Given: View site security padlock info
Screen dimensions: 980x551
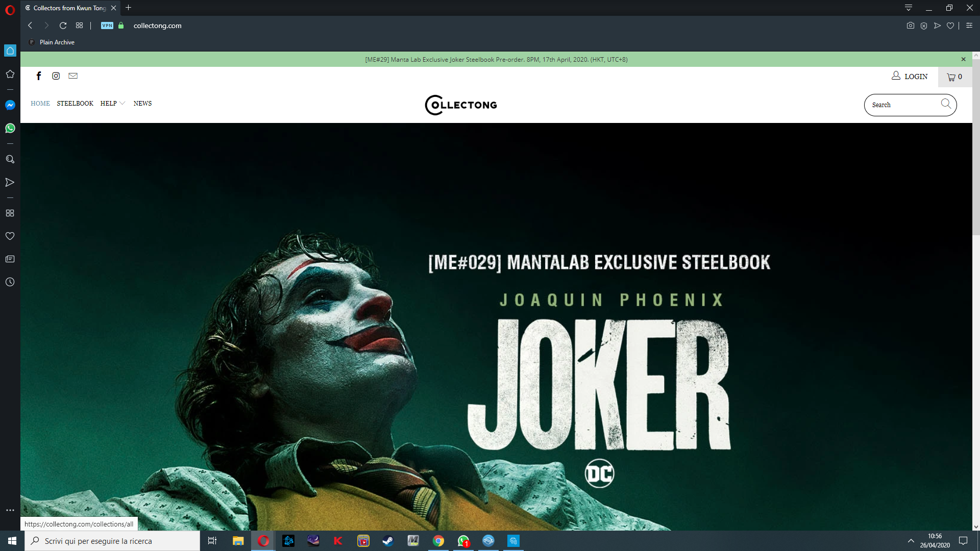Looking at the screenshot, I should (x=121, y=26).
